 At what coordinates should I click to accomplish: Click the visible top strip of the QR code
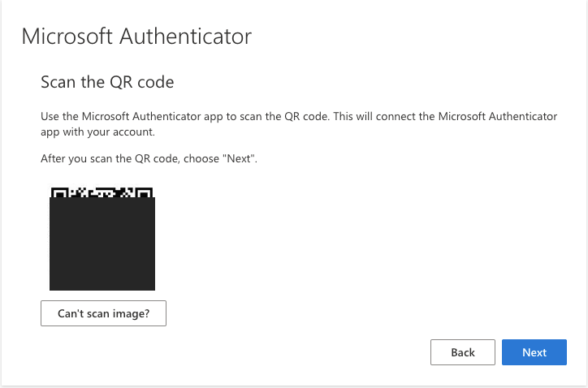pos(102,192)
